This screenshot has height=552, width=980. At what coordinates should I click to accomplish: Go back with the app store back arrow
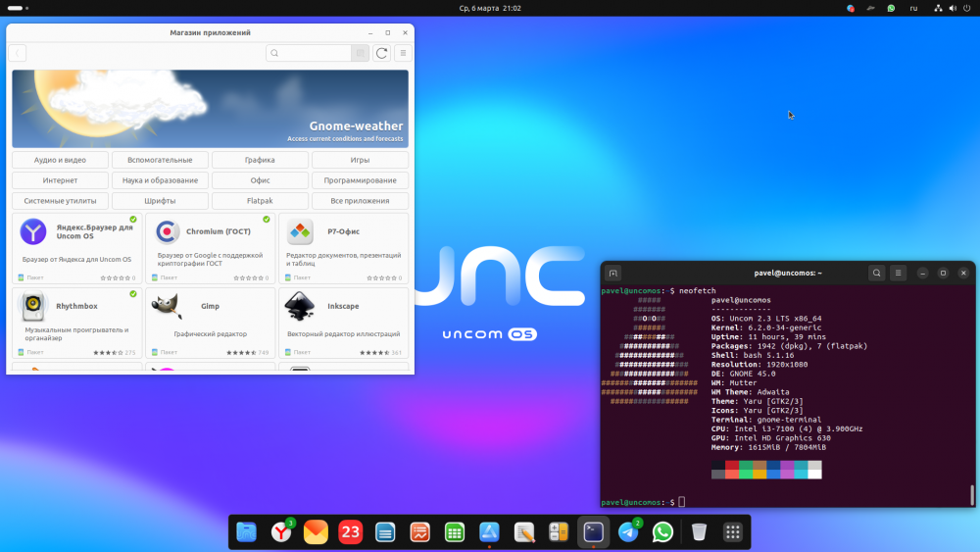pos(18,53)
